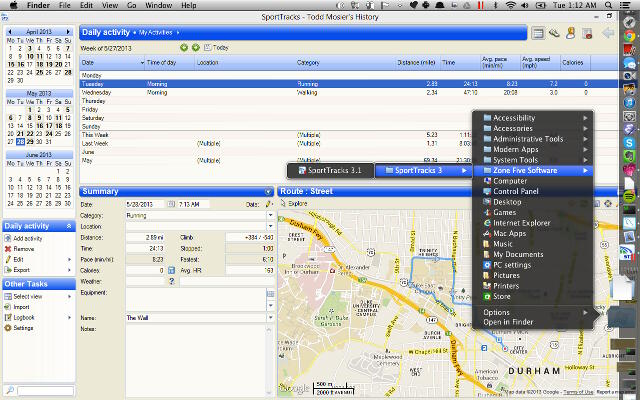This screenshot has height=400, width=640.
Task: Launch SportTracks 3.1 from the submenu
Action: pyautogui.click(x=330, y=171)
